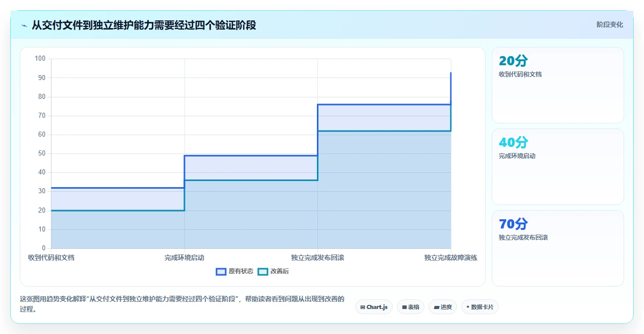Viewport: 644px width, 334px height.
Task: Select the 进度 tag
Action: click(x=443, y=307)
